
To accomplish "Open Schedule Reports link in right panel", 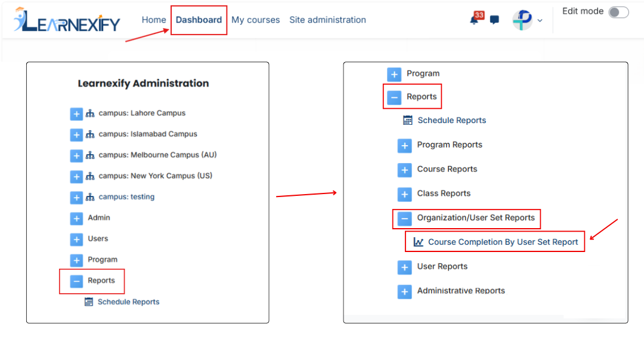I will [452, 120].
